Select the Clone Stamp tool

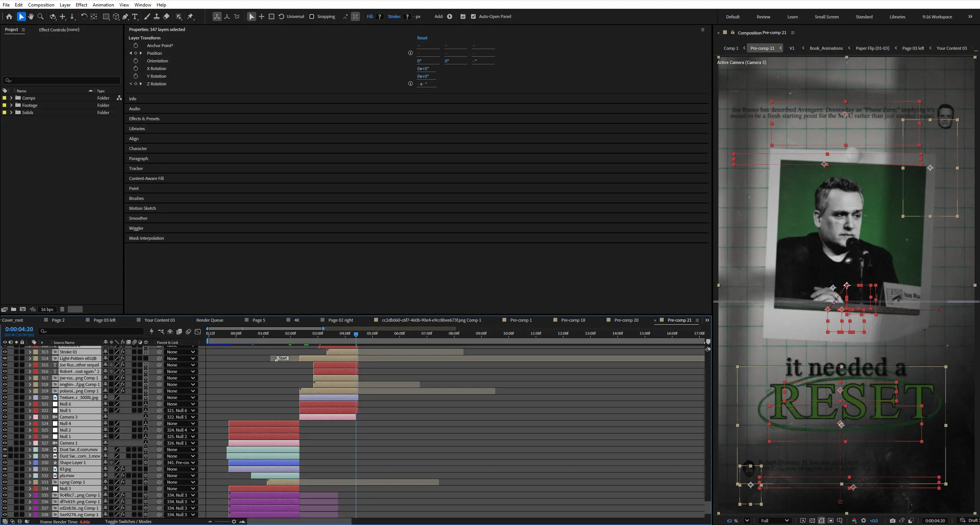tap(157, 16)
